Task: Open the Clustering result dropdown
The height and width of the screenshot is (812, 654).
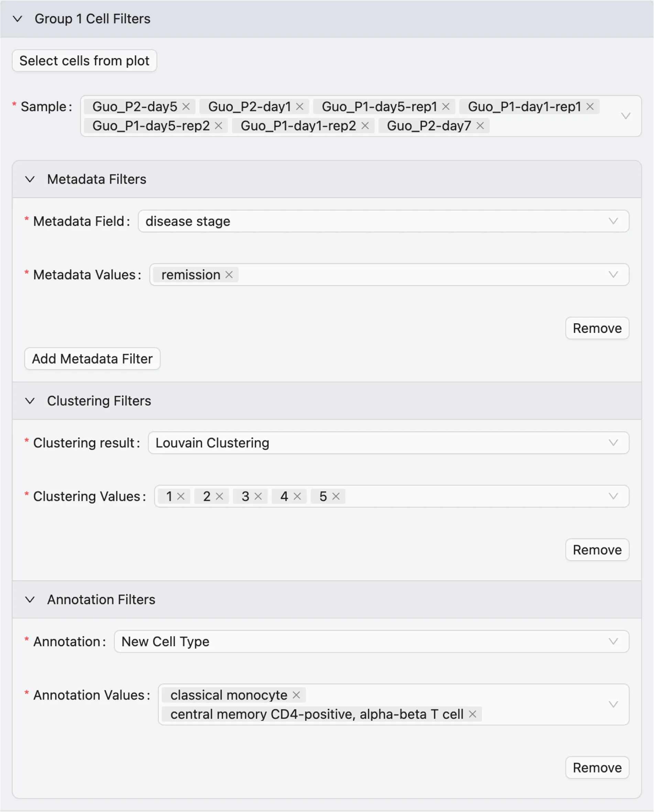Action: point(388,443)
